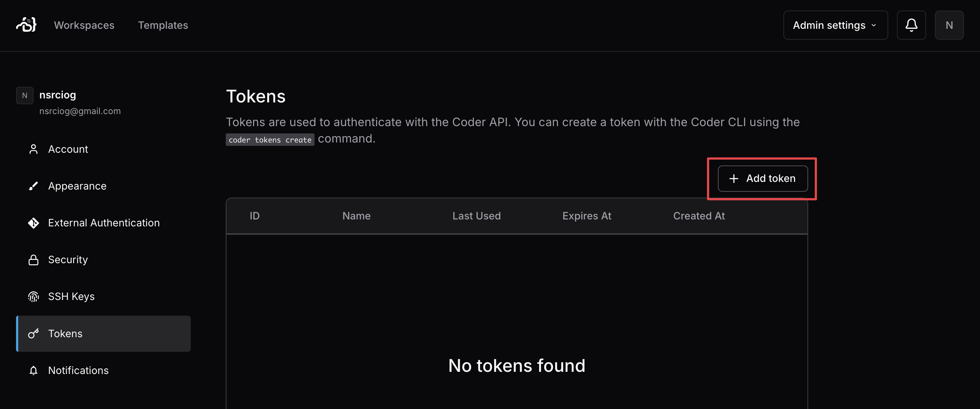Screen dimensions: 980x409
Task: Click the Appearance paintbrush icon
Action: (33, 186)
